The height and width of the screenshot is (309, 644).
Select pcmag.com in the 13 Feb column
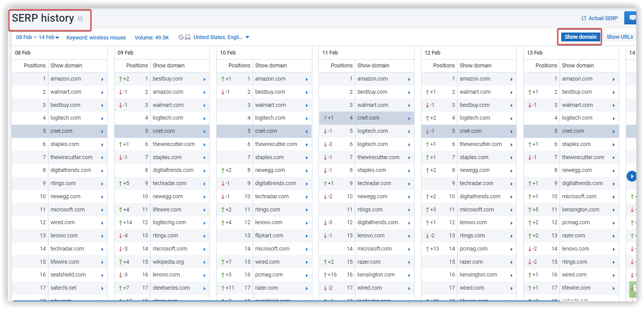[576, 222]
